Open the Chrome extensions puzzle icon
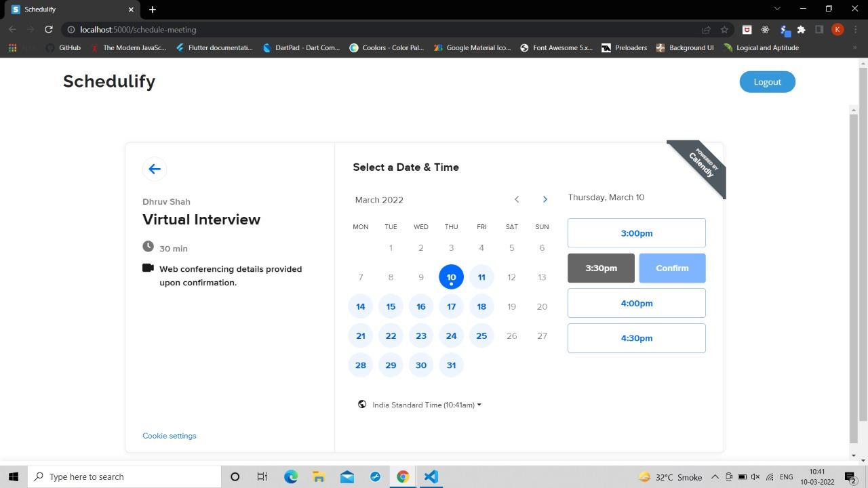The height and width of the screenshot is (488, 868). [802, 29]
